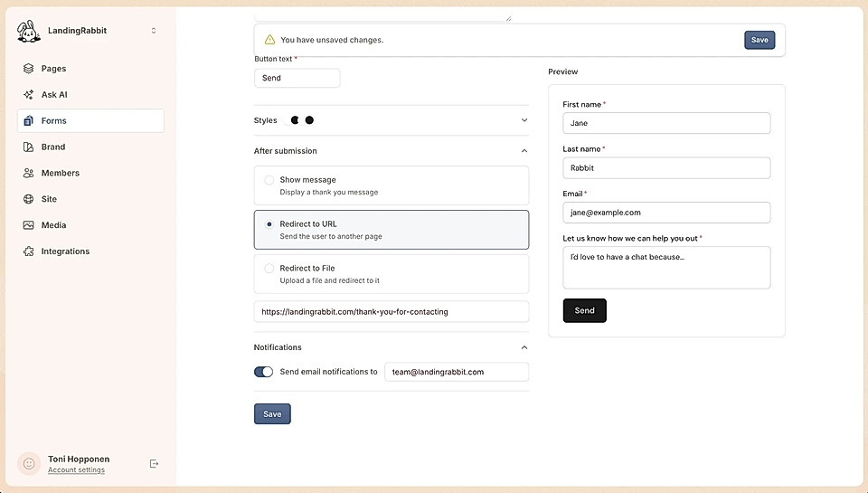Click the 'Toni Hopponen' user name
Viewport: 868px width, 493px height.
(x=79, y=459)
